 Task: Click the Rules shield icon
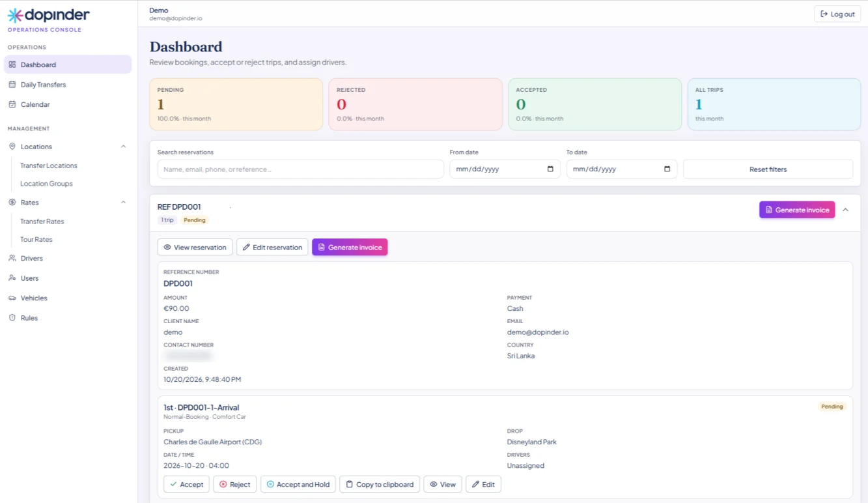click(x=12, y=318)
